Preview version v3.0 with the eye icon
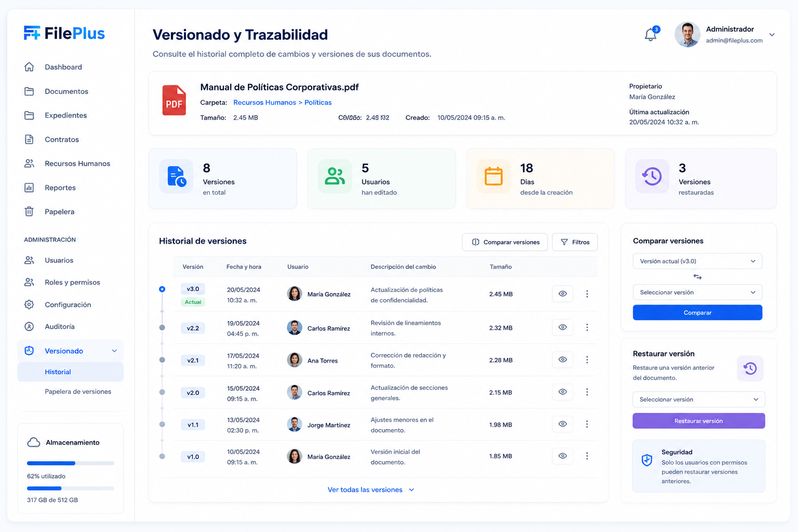 click(563, 294)
